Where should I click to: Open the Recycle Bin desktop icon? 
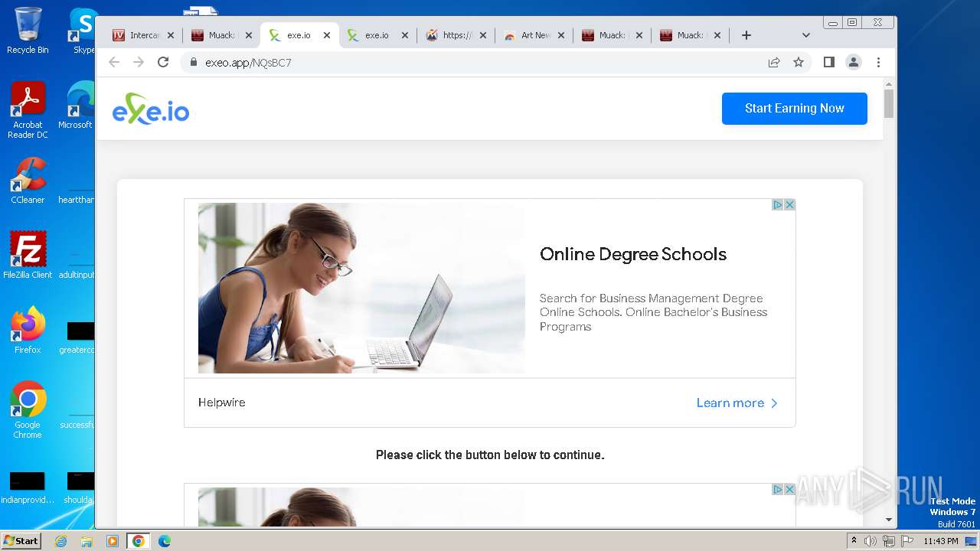click(x=28, y=31)
